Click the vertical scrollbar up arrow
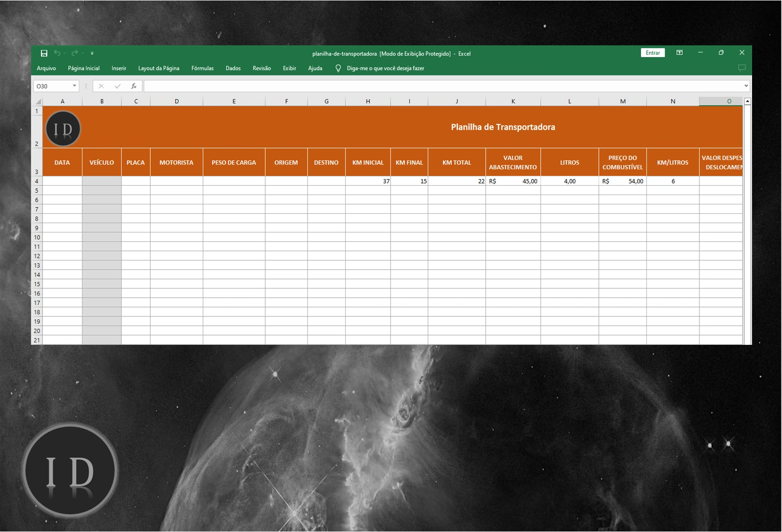The width and height of the screenshot is (782, 532). [x=748, y=101]
